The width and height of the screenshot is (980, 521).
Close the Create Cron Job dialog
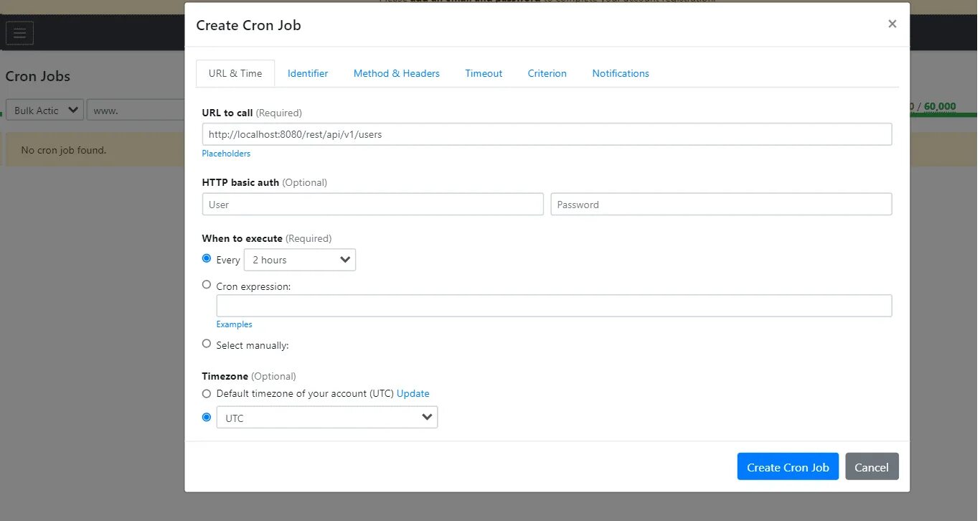coord(892,24)
